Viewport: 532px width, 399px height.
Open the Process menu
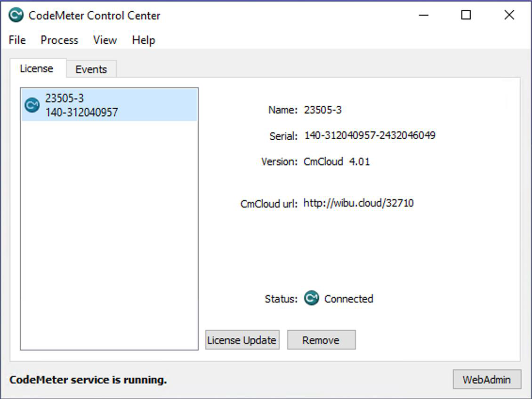(59, 40)
